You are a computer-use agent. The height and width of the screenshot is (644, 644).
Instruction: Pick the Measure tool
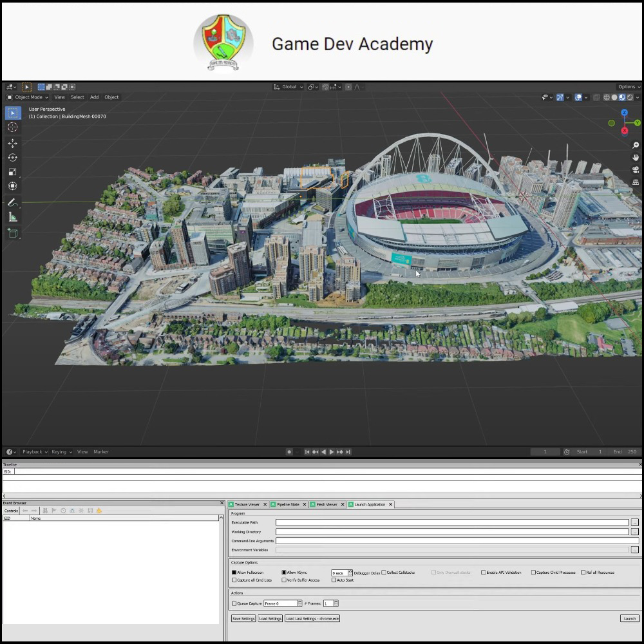[13, 217]
